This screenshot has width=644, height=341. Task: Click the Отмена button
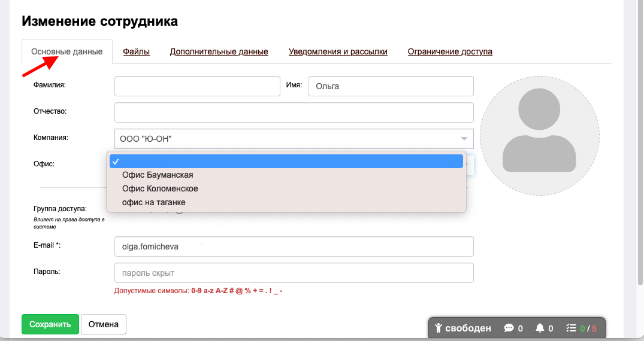pos(104,324)
